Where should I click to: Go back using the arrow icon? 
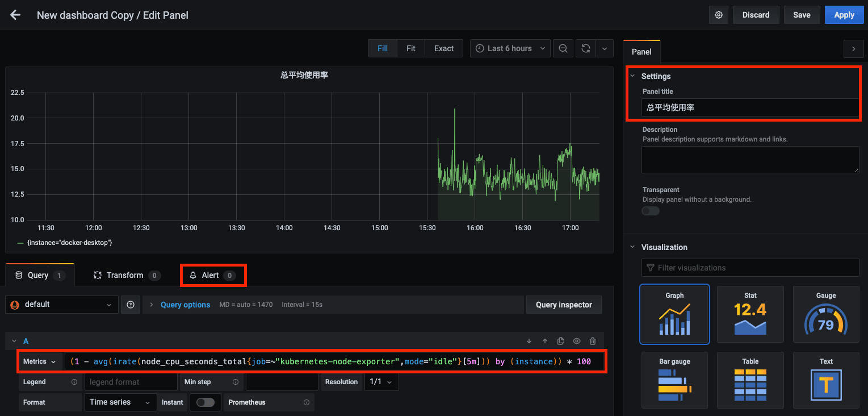(15, 15)
